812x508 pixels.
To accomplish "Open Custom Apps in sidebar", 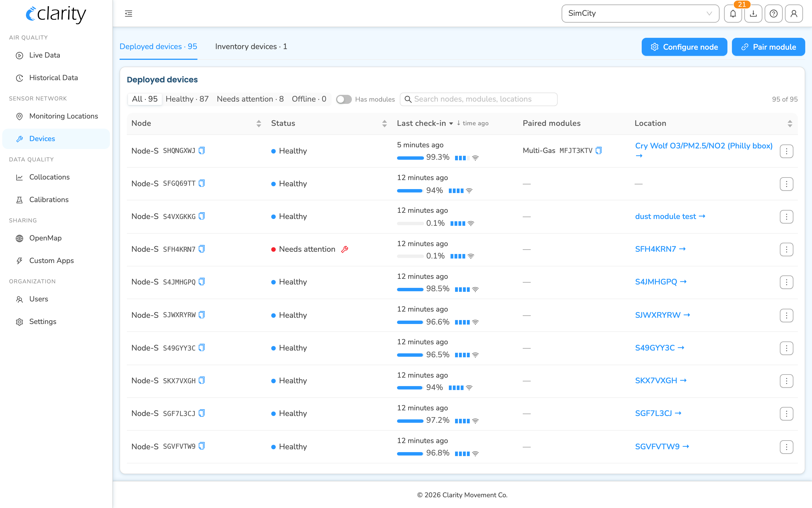I will 56,260.
